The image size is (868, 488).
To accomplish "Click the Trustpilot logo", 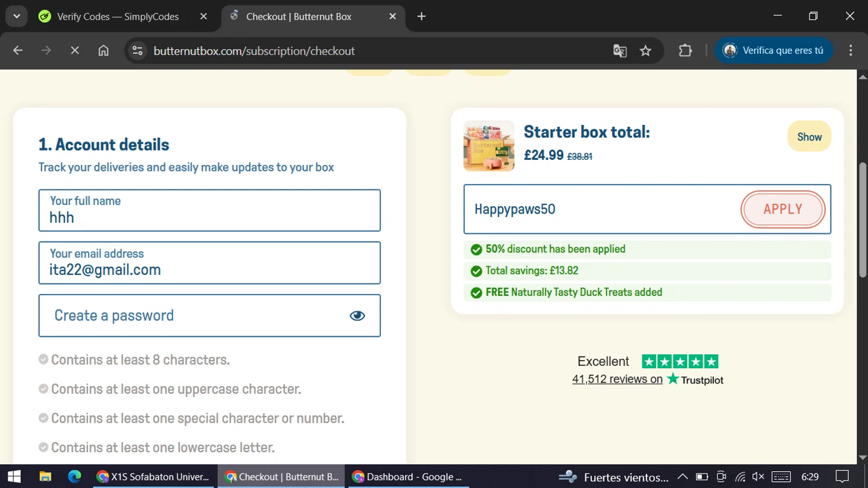I will click(x=695, y=380).
